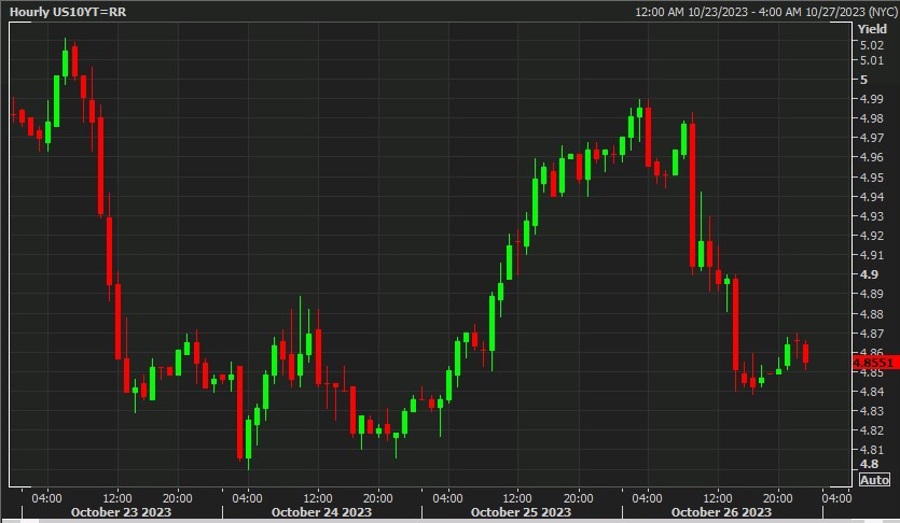Click the 4.83 yield axis label
The image size is (900, 523).
point(871,411)
